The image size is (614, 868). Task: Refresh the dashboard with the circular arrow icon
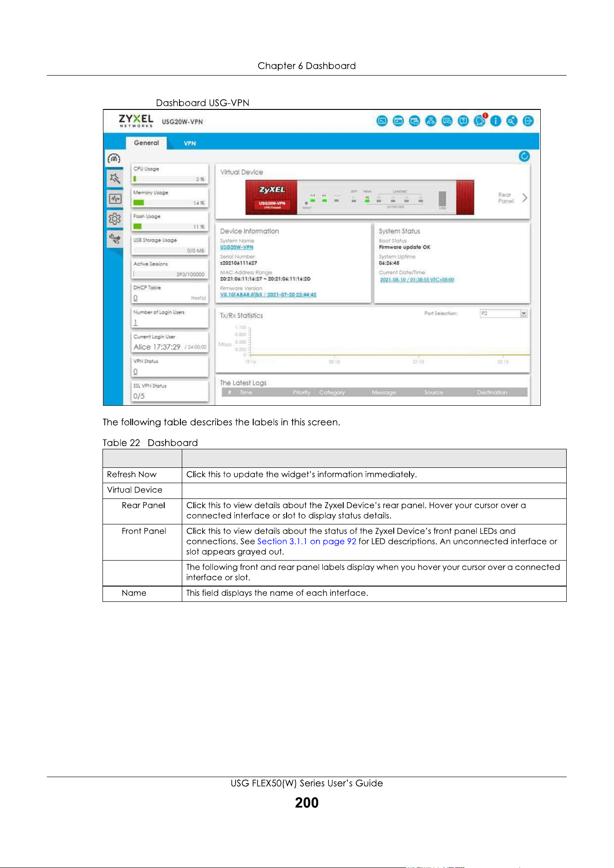point(524,156)
